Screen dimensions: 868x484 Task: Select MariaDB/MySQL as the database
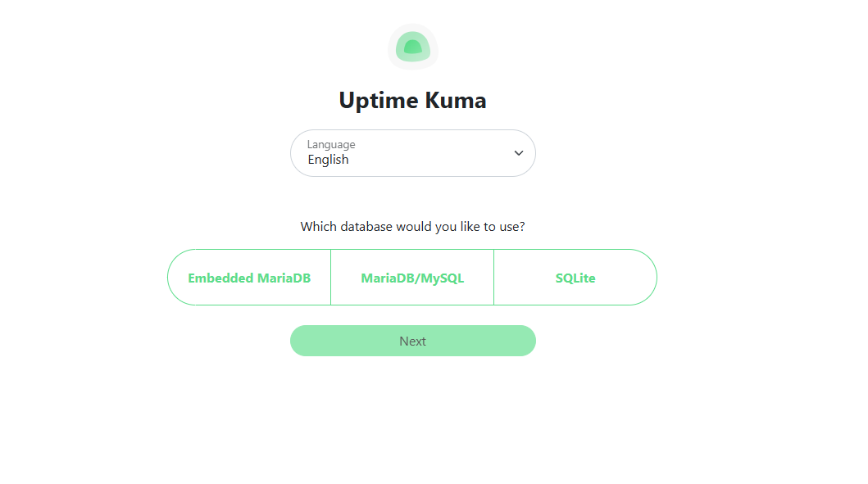coord(412,278)
